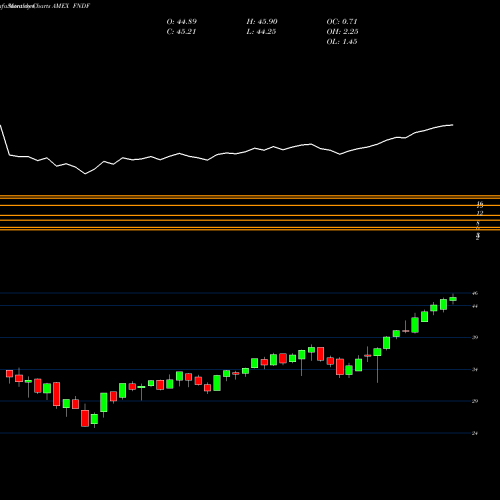Click the close price value C: 45.21
500x500 pixels.
coord(181,32)
